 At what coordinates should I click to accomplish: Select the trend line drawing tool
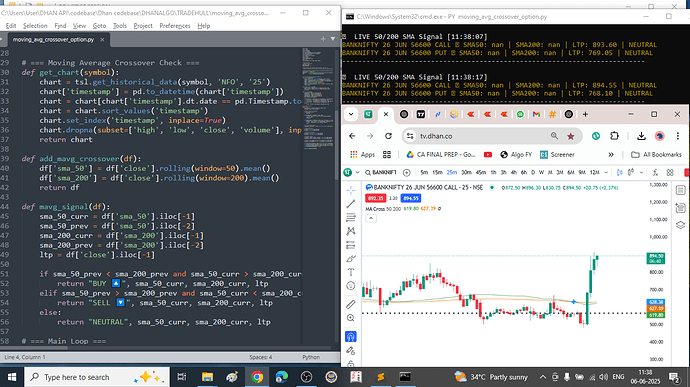[x=351, y=204]
